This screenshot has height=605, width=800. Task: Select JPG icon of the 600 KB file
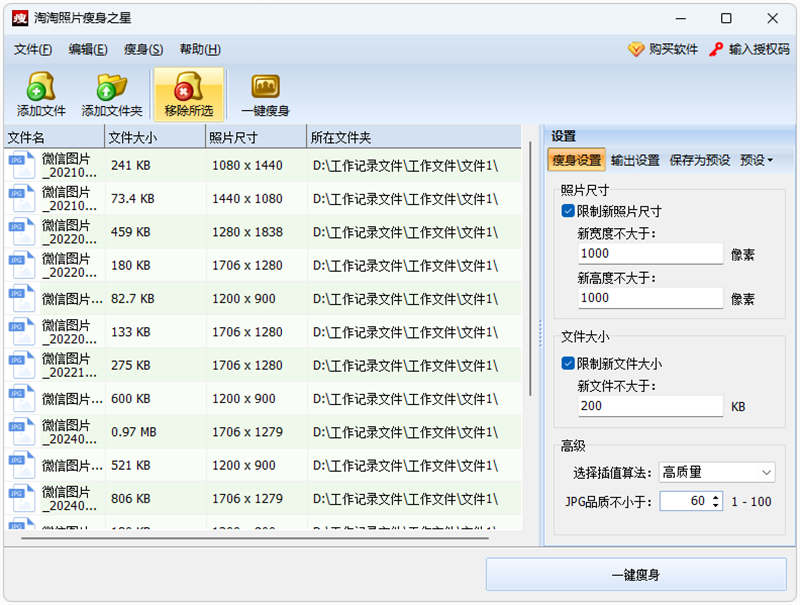pos(21,398)
